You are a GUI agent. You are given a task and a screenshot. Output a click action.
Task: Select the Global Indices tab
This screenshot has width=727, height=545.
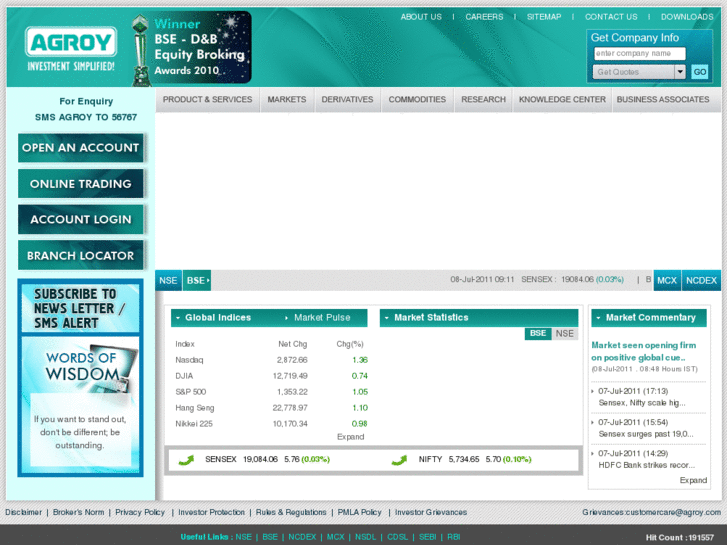[x=218, y=318]
